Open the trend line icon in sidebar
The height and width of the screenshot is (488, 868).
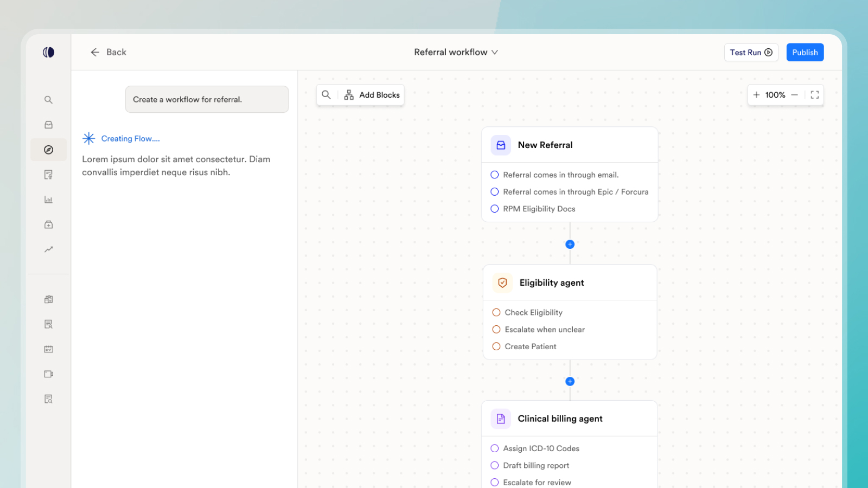tap(48, 249)
